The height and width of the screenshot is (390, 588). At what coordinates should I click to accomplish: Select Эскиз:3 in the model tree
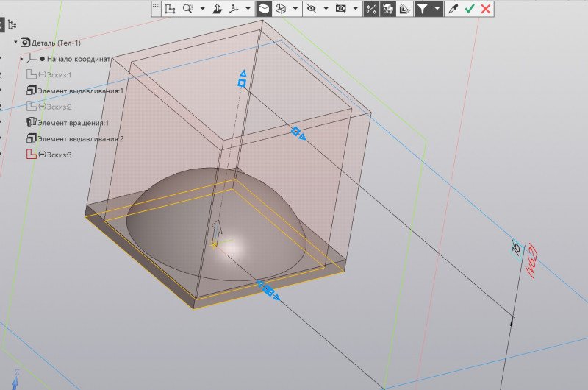(x=57, y=155)
